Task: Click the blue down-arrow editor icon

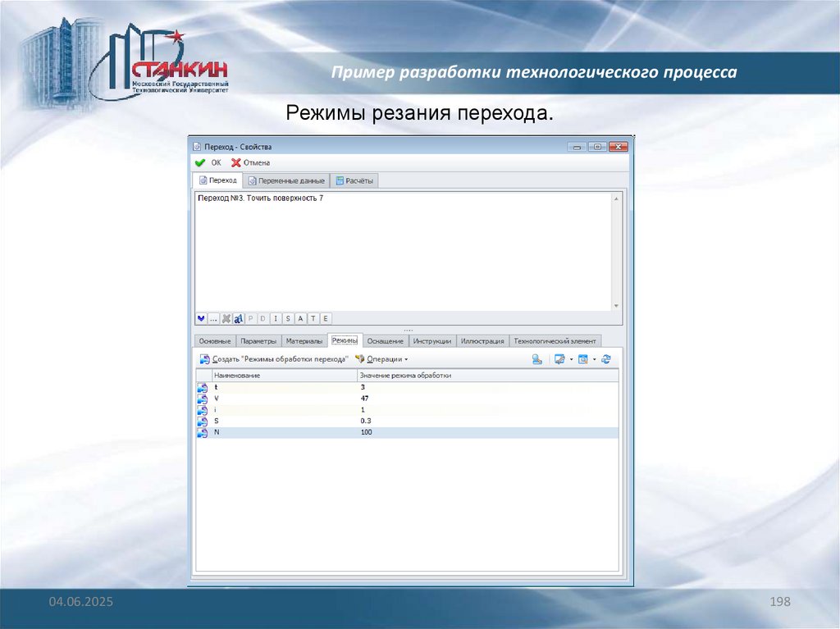Action: tap(201, 319)
